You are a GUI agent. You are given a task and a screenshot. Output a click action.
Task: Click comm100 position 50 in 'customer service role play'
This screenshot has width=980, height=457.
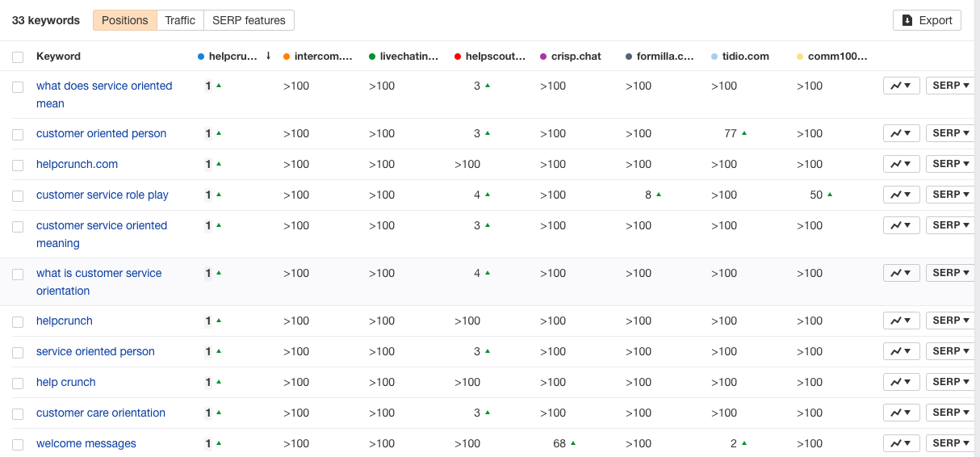816,195
